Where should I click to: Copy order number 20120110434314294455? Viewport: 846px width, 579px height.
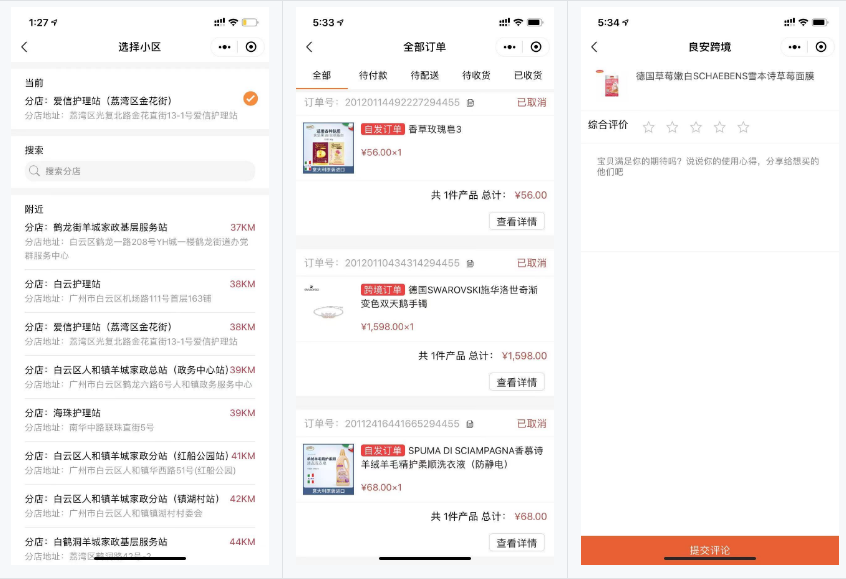point(470,263)
